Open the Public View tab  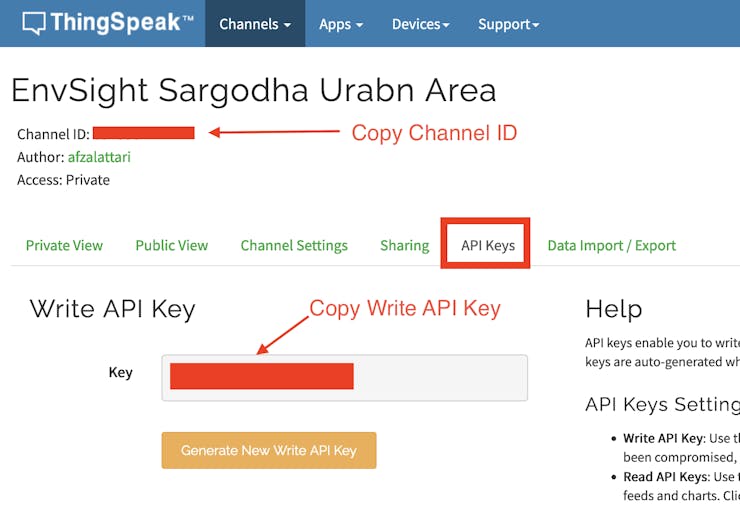click(x=172, y=245)
